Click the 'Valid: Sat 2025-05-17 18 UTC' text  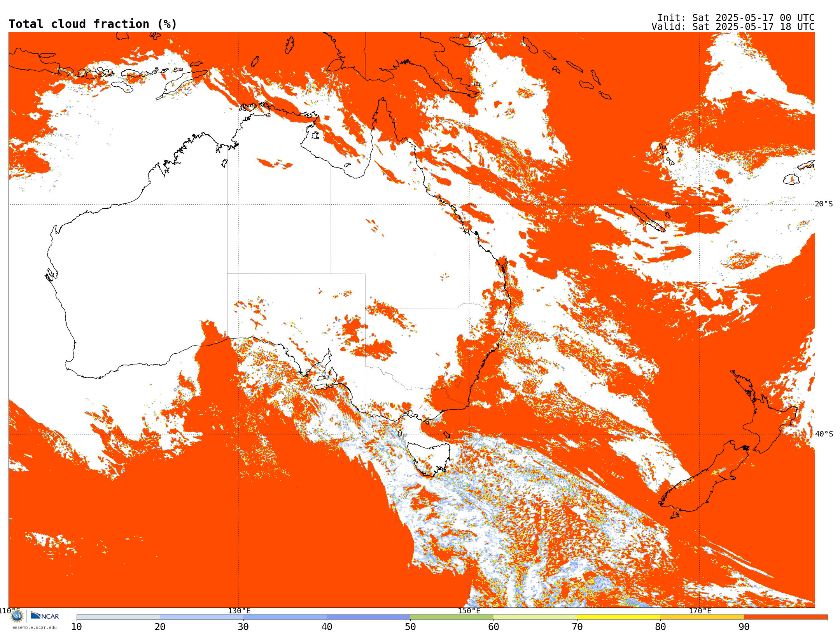pyautogui.click(x=733, y=27)
